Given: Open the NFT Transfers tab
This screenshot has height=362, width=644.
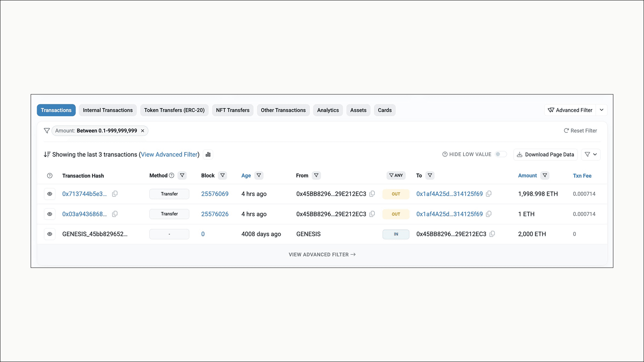Looking at the screenshot, I should (x=233, y=110).
